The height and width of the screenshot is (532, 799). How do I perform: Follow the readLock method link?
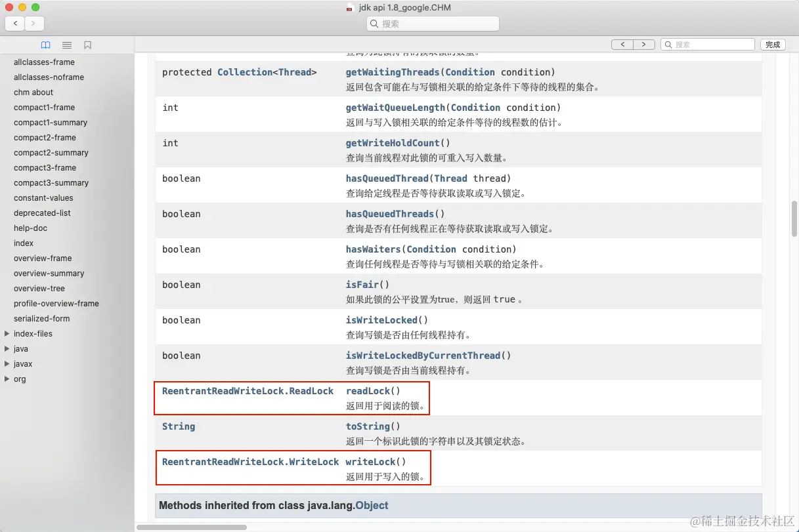(x=368, y=391)
